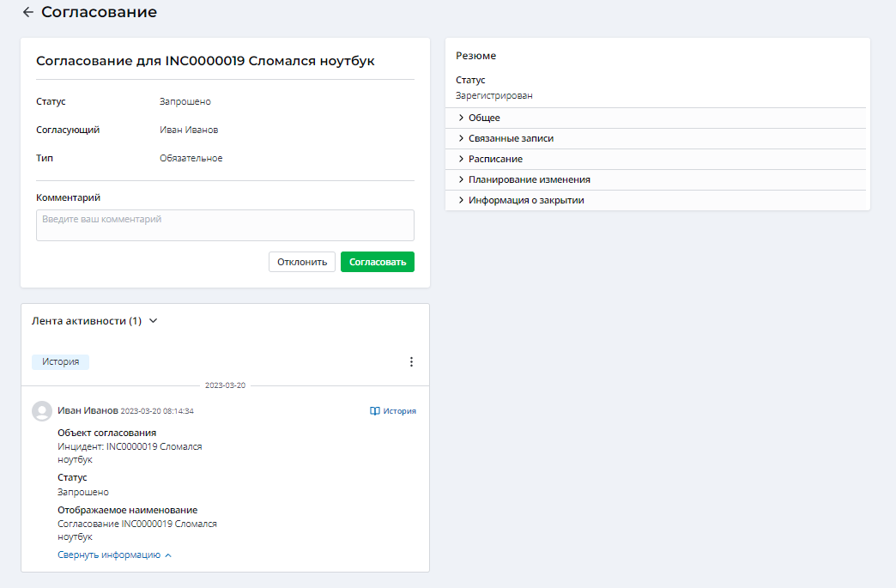Viewport: 896px width, 588px height.
Task: Click into the Комментарий text field
Action: click(225, 225)
